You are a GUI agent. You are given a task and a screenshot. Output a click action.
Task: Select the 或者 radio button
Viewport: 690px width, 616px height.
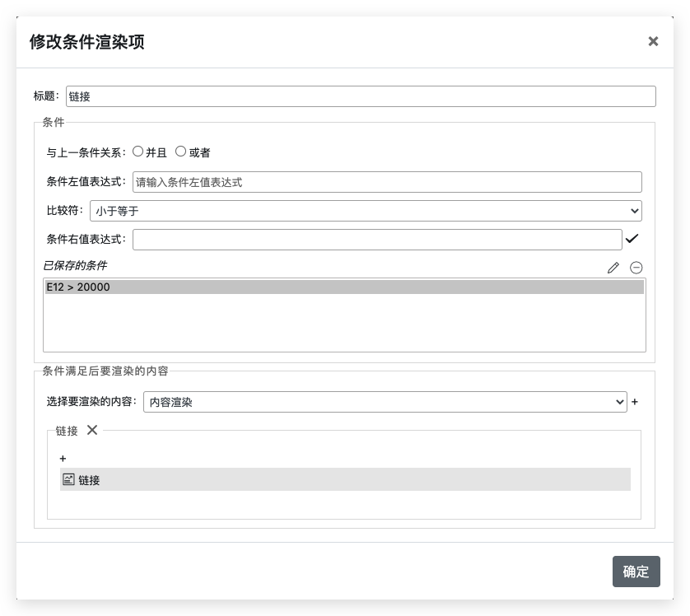180,152
